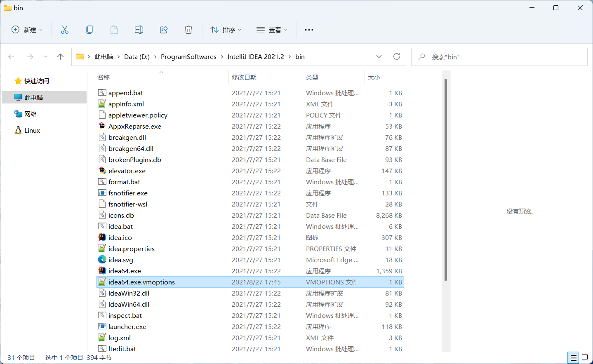
Task: Click the Cut scissors icon
Action: coord(65,30)
